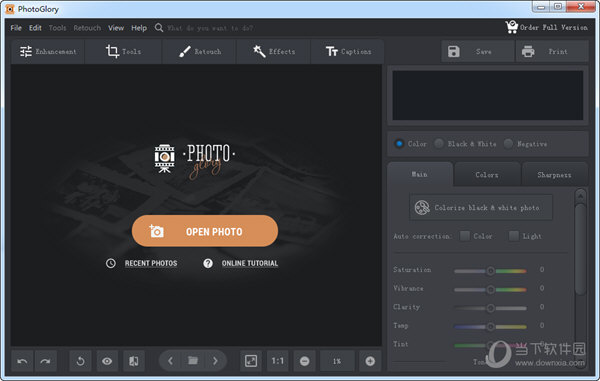Viewport: 600px width, 381px height.
Task: Open the grayed Retouch menu
Action: (x=87, y=28)
